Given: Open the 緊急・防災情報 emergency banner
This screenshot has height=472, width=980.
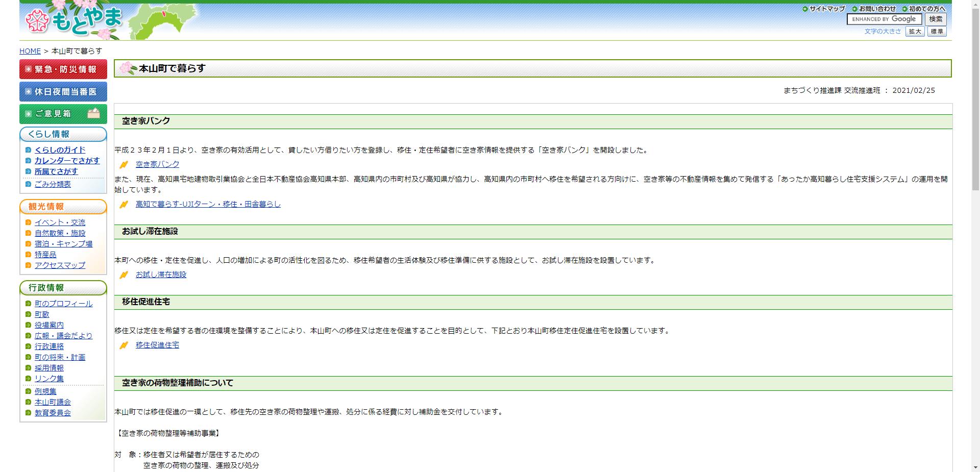Looking at the screenshot, I should [63, 69].
